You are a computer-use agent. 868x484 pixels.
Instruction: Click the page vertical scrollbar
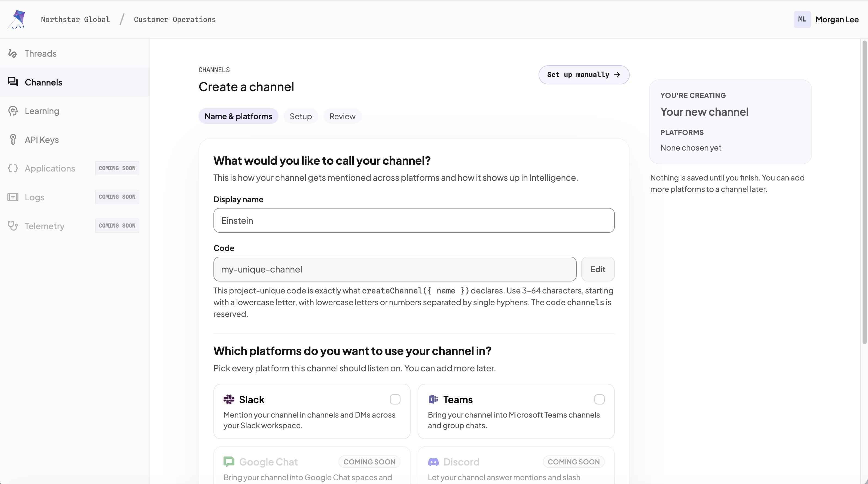coord(864,192)
